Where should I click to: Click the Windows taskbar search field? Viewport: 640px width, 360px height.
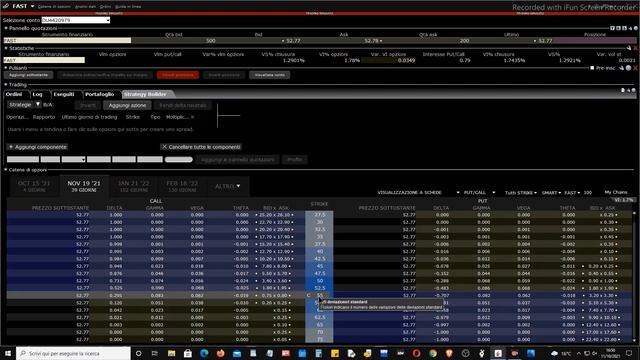click(x=73, y=353)
